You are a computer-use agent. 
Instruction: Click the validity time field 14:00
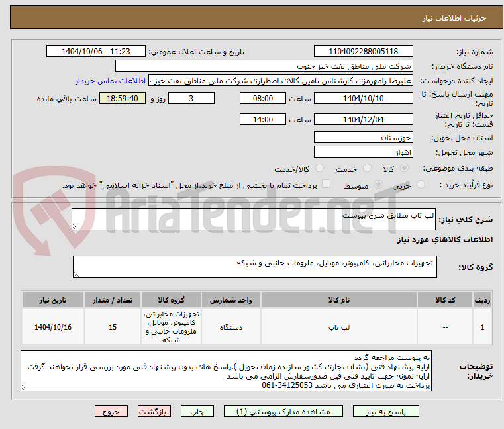point(263,120)
